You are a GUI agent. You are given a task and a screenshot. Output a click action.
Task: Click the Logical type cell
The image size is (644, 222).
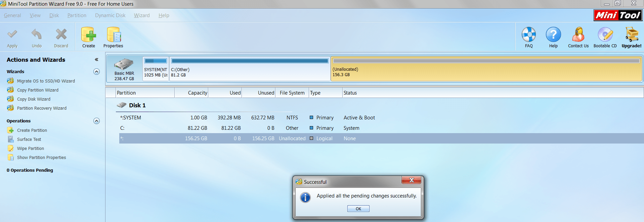point(324,138)
